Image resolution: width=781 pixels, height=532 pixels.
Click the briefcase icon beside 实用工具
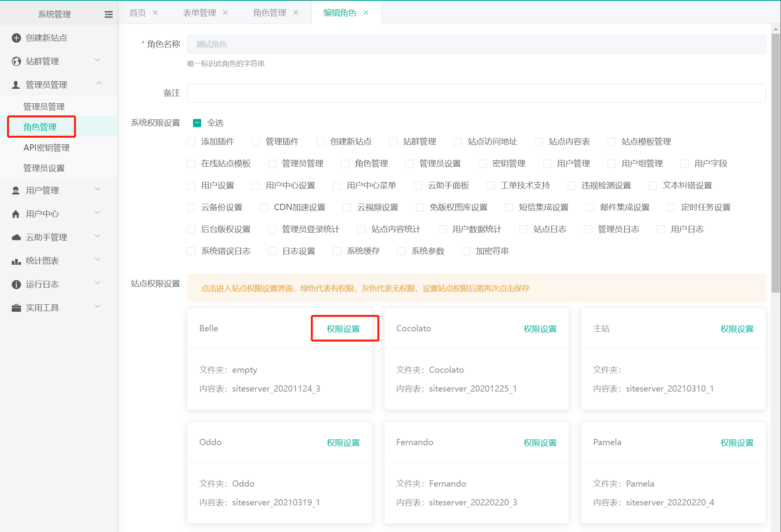(x=16, y=308)
